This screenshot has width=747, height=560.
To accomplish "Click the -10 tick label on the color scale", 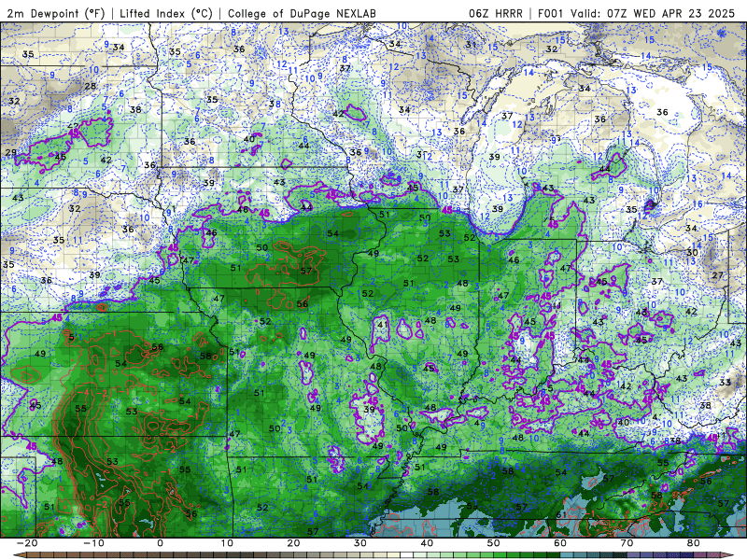I will [93, 543].
